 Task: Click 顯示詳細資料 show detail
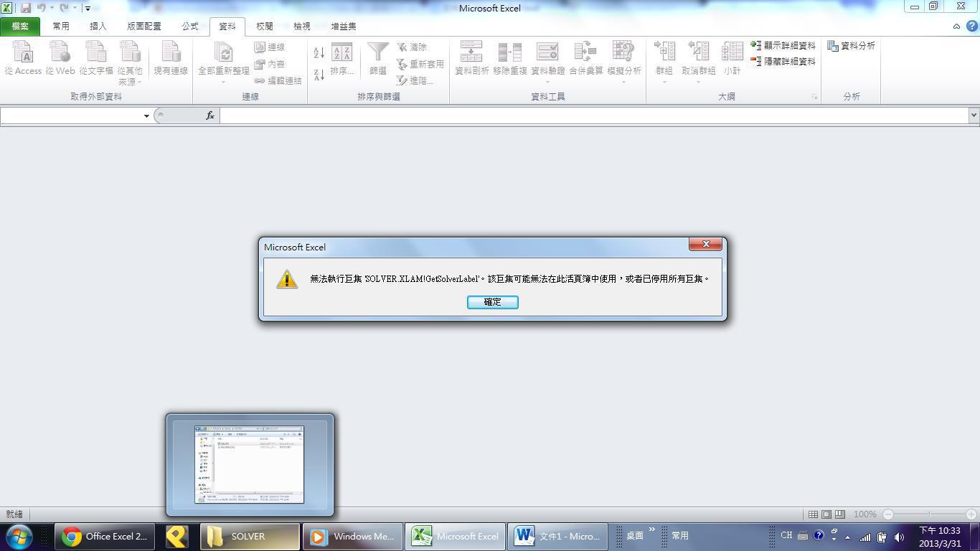coord(783,45)
